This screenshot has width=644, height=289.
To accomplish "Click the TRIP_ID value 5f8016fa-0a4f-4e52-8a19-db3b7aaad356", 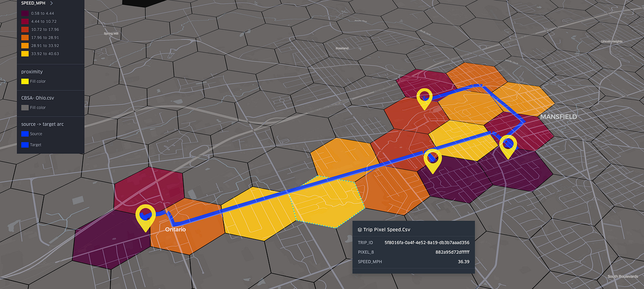I will pos(427,243).
